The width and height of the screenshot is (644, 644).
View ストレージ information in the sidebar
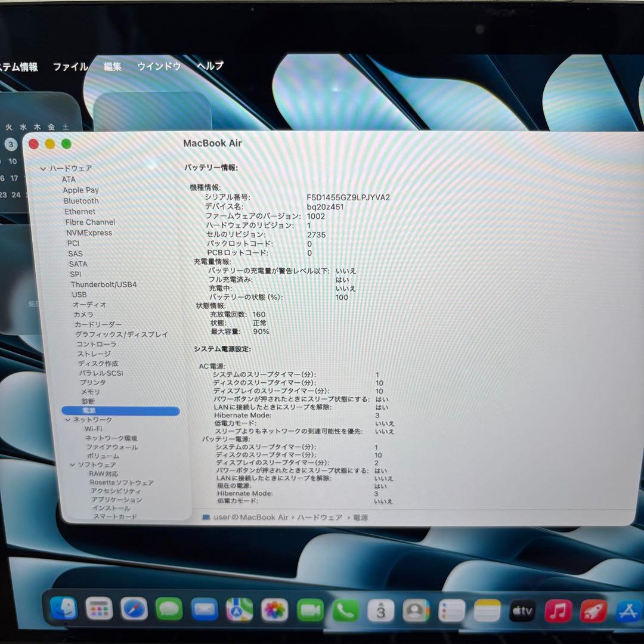click(x=97, y=354)
